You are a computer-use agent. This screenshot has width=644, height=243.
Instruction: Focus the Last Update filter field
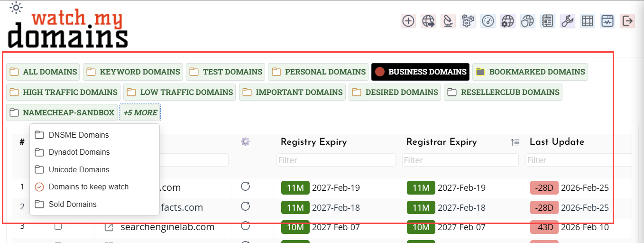tap(579, 160)
